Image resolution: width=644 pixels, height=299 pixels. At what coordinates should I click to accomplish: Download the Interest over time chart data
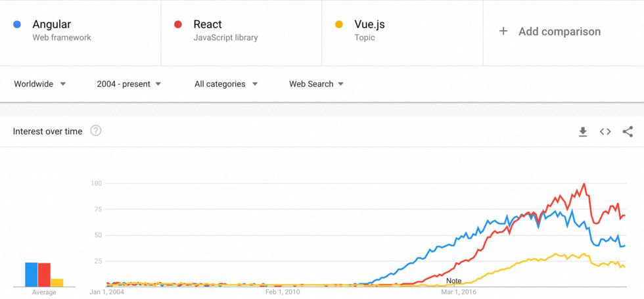coord(583,131)
